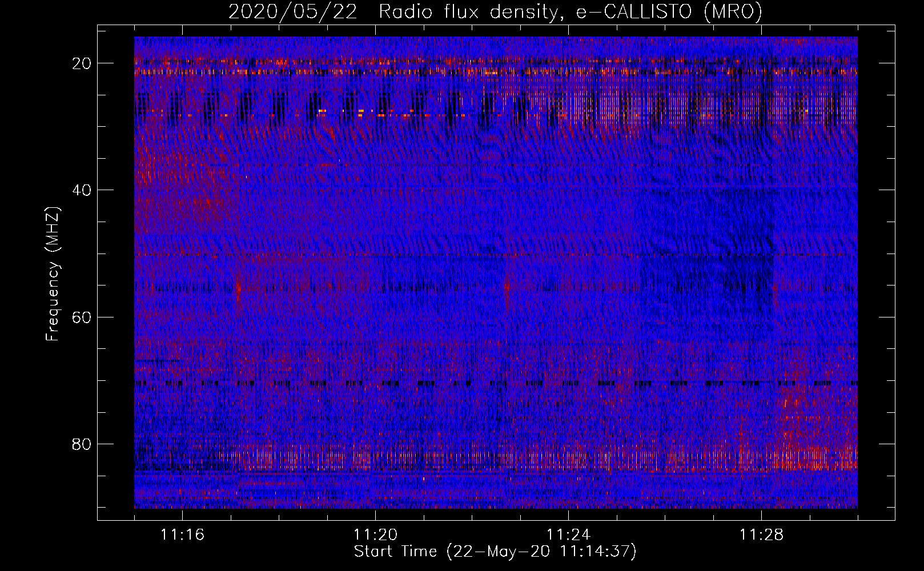Click the 80 MHz frequency tick label
Image resolution: width=924 pixels, height=571 pixels.
82,444
